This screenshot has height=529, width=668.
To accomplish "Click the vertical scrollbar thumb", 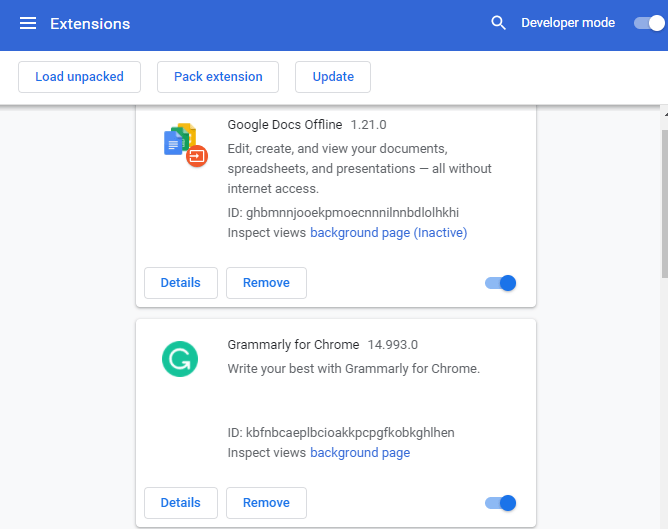I will 665,204.
